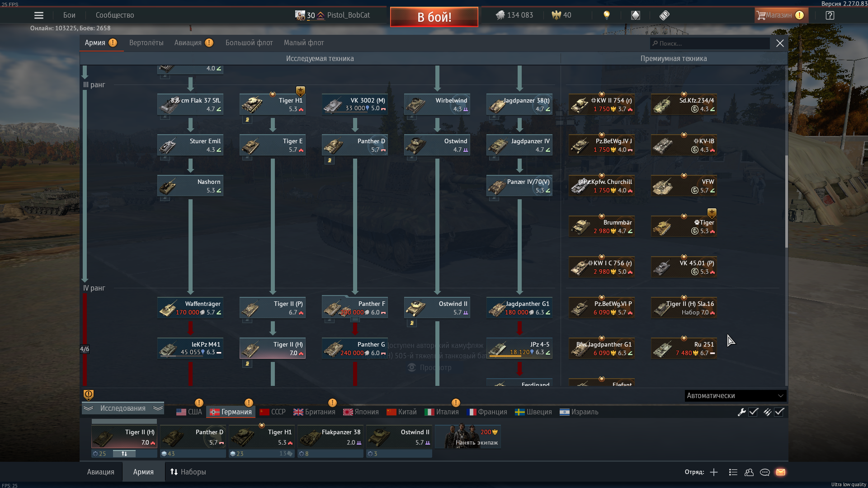Open the Магазин shop button
This screenshot has width=868, height=488.
(x=781, y=15)
